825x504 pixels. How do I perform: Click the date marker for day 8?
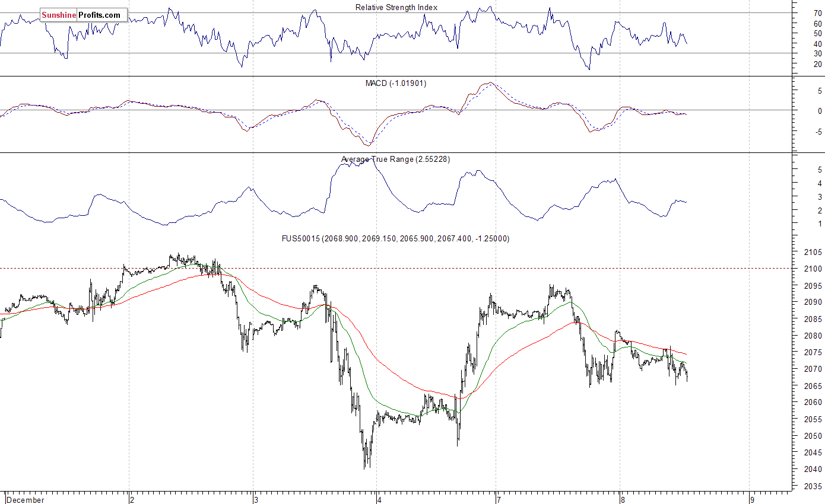pyautogui.click(x=621, y=500)
